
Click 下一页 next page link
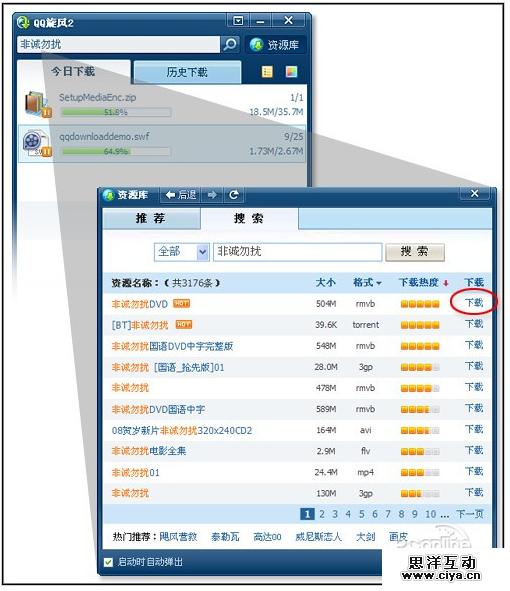(470, 514)
